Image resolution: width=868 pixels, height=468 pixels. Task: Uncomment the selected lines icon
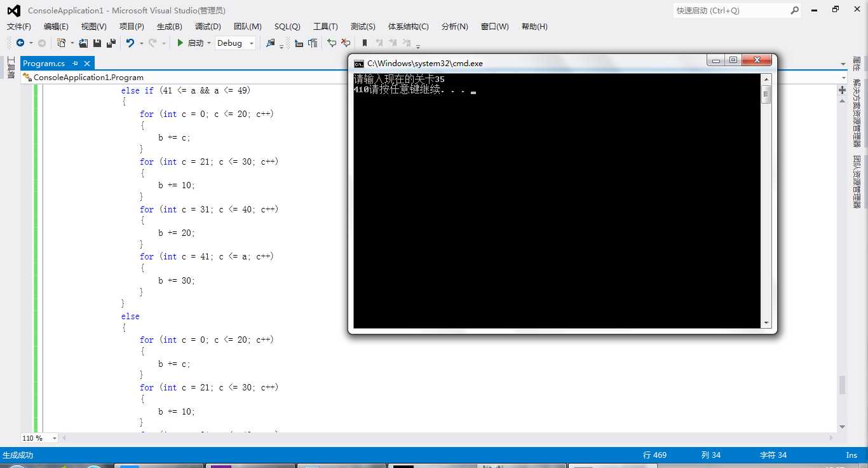346,43
